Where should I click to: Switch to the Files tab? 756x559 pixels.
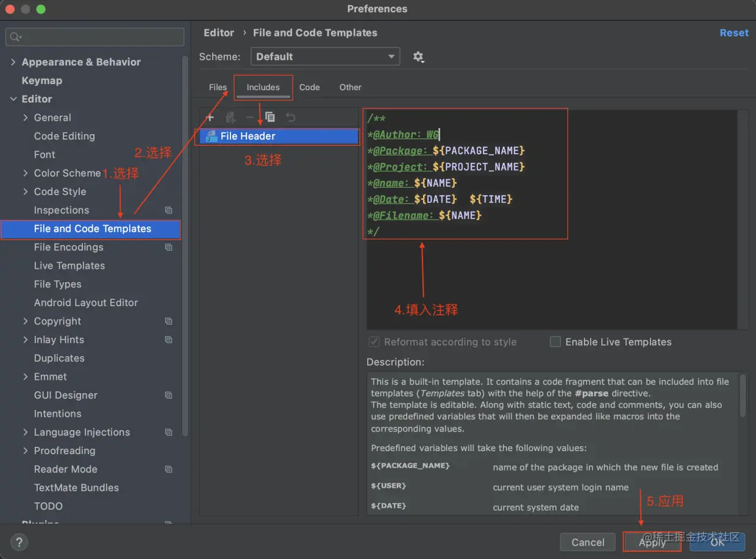pos(218,87)
